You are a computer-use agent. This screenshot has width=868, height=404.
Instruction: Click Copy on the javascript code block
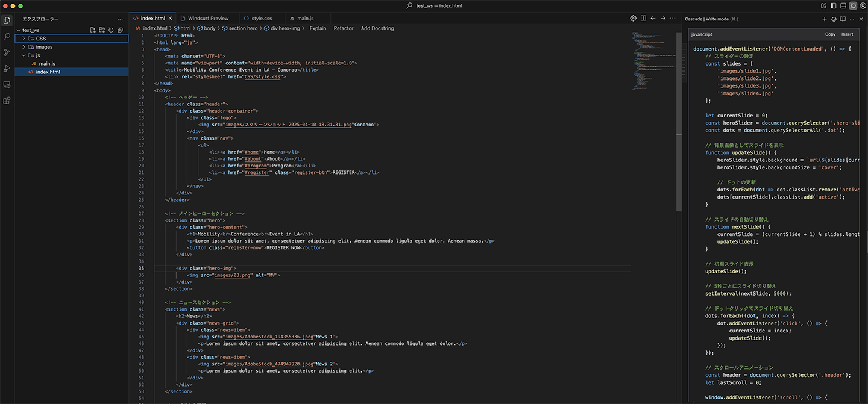830,34
